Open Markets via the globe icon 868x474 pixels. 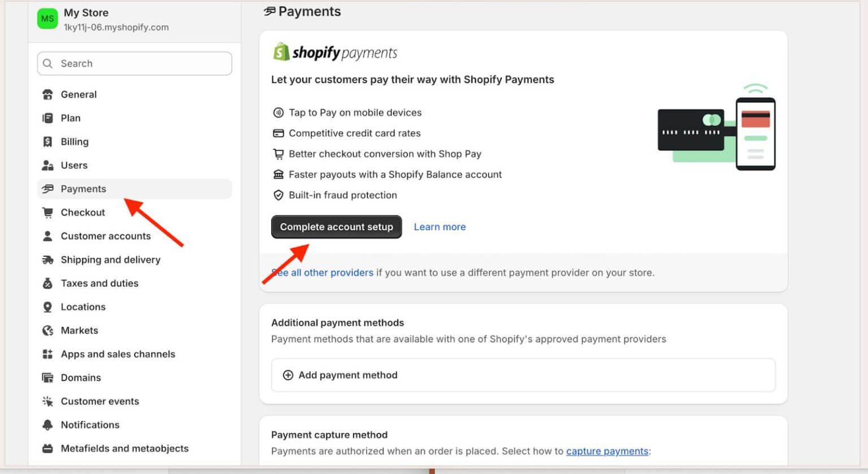point(49,330)
